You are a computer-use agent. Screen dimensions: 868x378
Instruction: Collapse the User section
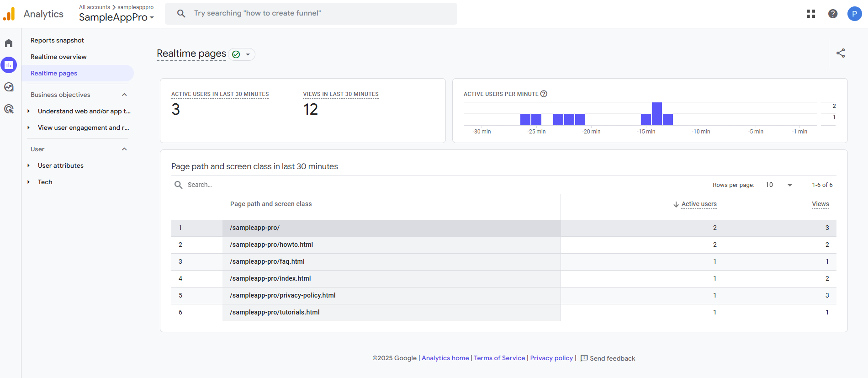124,149
